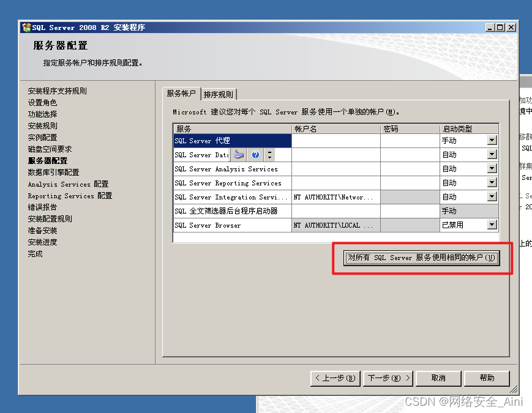Select the SQL Server 代理 service row
The image size is (532, 413).
coord(233,141)
